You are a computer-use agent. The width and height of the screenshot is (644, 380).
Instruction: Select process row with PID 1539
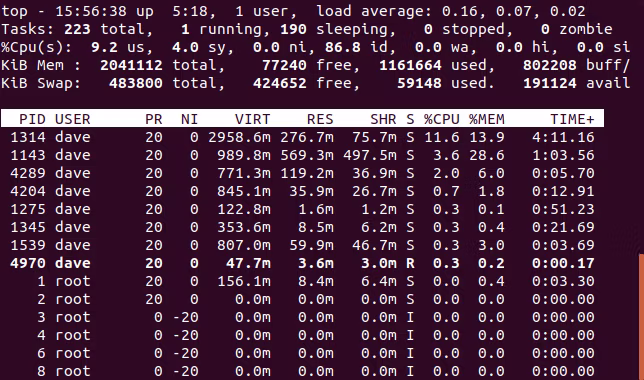click(x=302, y=245)
